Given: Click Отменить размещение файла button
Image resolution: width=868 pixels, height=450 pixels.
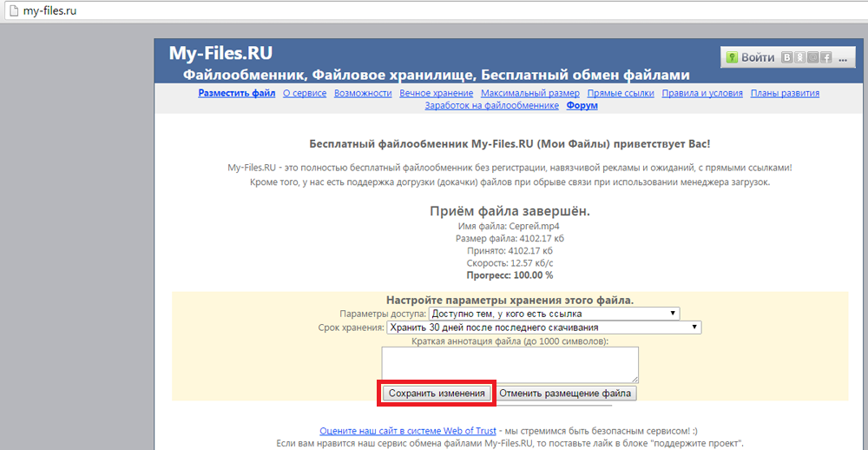Looking at the screenshot, I should click(x=565, y=394).
